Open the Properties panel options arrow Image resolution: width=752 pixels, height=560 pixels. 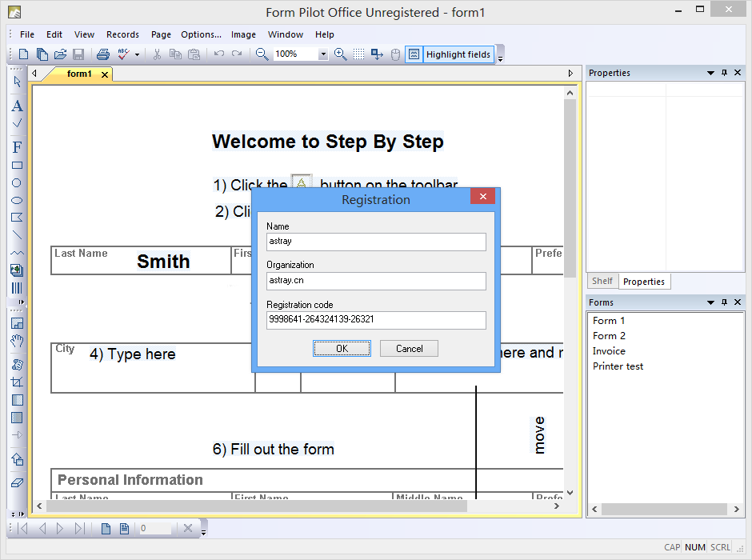(x=710, y=73)
